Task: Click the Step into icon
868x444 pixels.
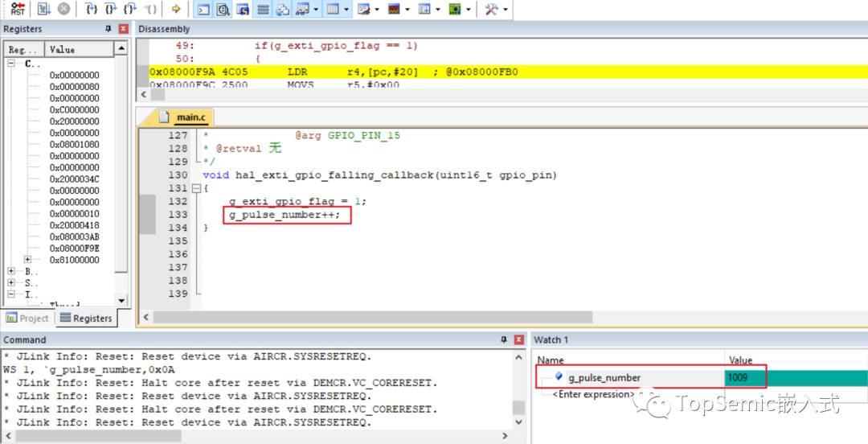Action: click(92, 9)
